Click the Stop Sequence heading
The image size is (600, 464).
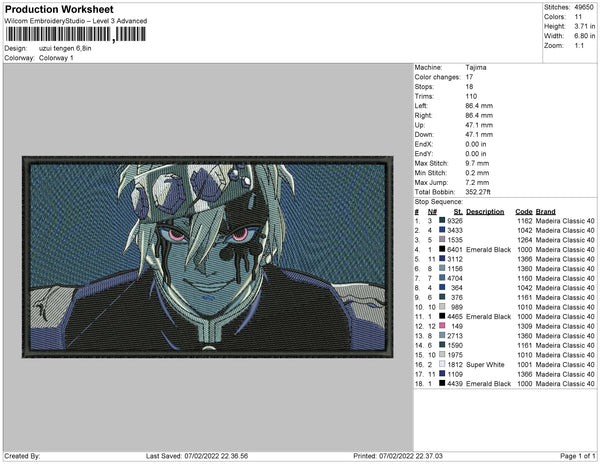(439, 202)
